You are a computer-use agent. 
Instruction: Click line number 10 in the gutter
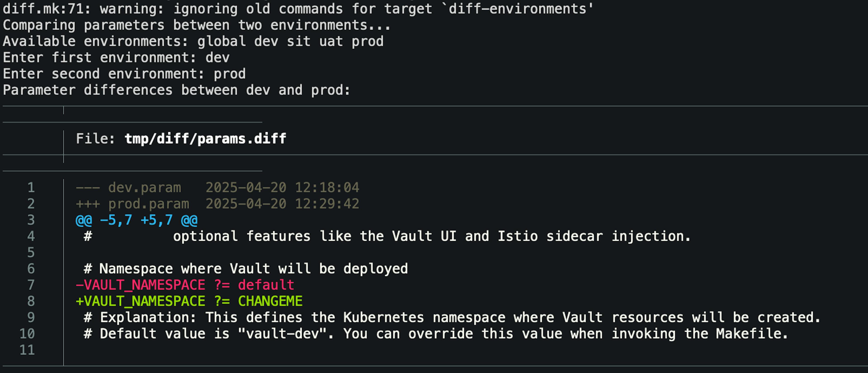pos(27,334)
